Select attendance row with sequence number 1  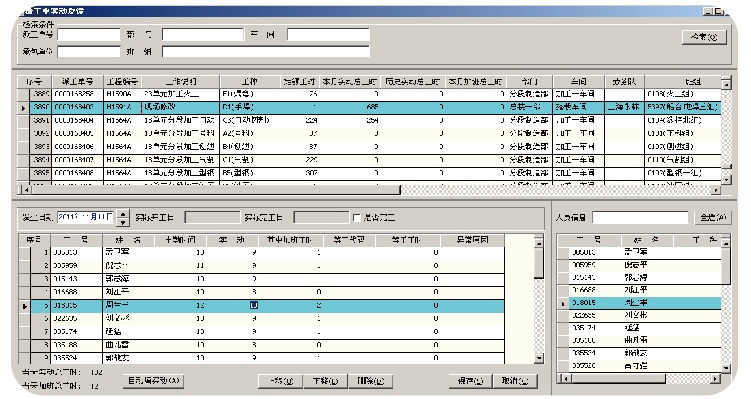(x=262, y=252)
